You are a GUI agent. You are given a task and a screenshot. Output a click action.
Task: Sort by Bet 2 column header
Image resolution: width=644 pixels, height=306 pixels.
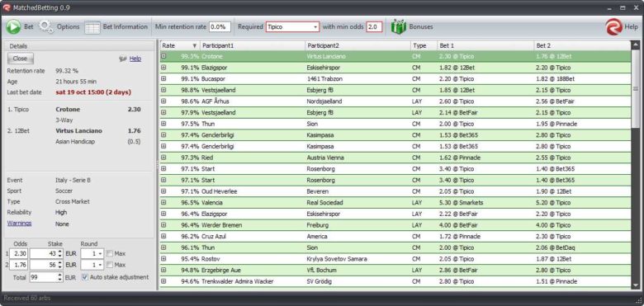[582, 45]
